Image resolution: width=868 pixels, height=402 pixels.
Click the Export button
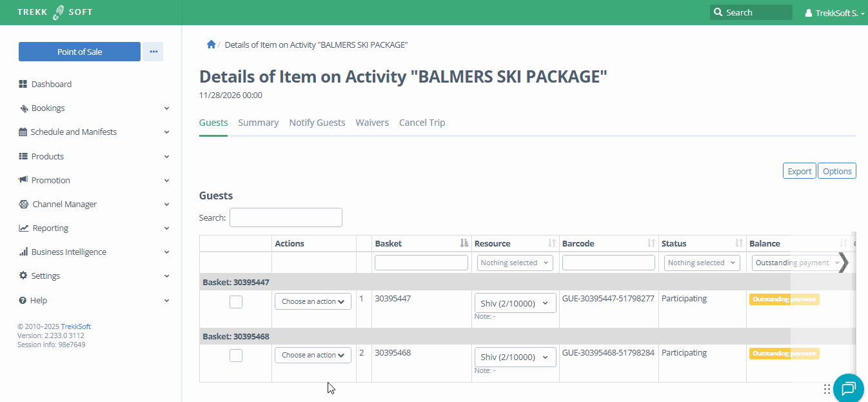click(799, 171)
